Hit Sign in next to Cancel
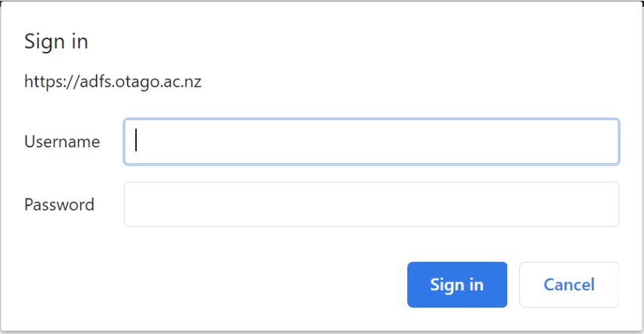Image resolution: width=644 pixels, height=334 pixels. 457,284
